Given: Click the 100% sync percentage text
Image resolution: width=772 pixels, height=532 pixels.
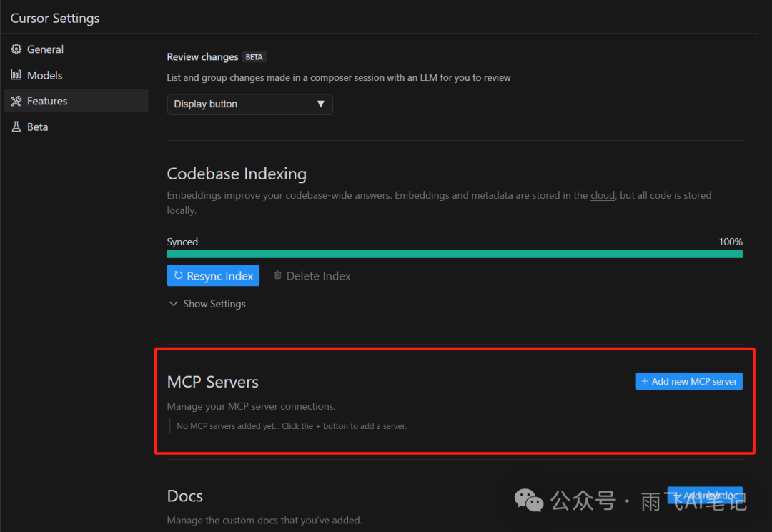Looking at the screenshot, I should [x=730, y=242].
